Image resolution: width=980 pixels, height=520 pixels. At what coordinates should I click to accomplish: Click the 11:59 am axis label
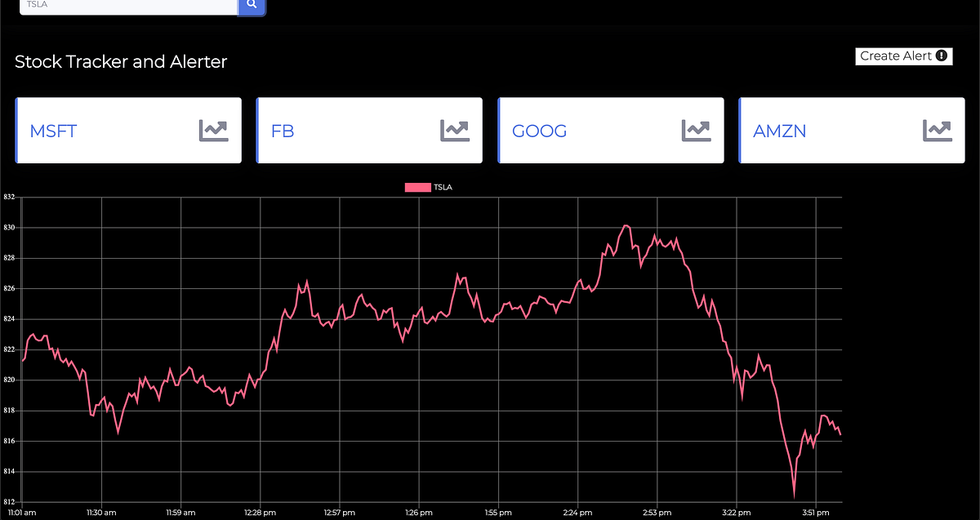click(180, 513)
